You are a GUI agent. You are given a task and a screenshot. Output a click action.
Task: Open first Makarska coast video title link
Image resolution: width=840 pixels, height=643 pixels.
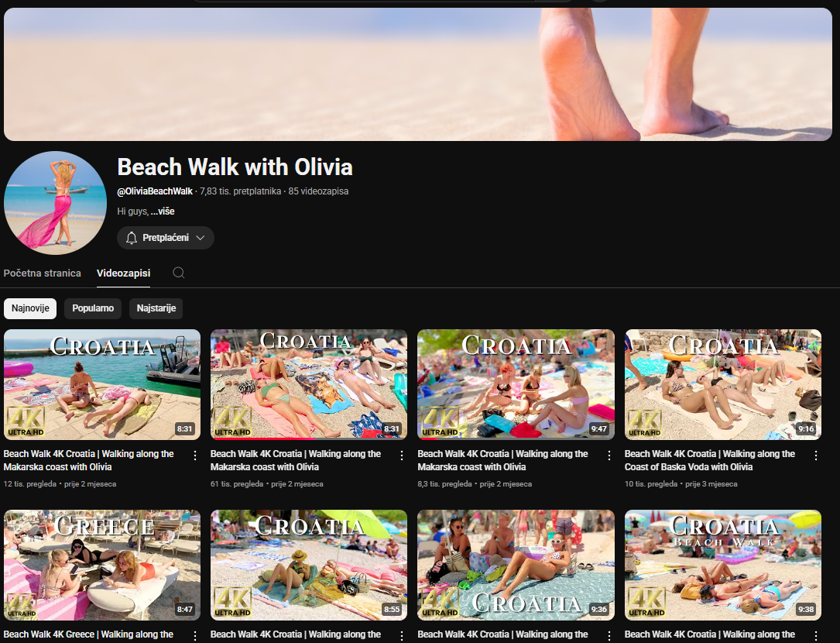89,460
